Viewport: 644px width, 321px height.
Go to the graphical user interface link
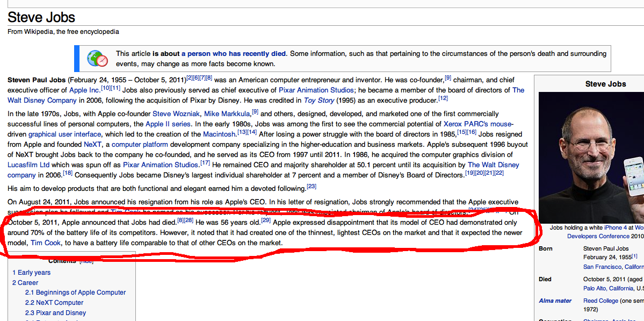64,134
